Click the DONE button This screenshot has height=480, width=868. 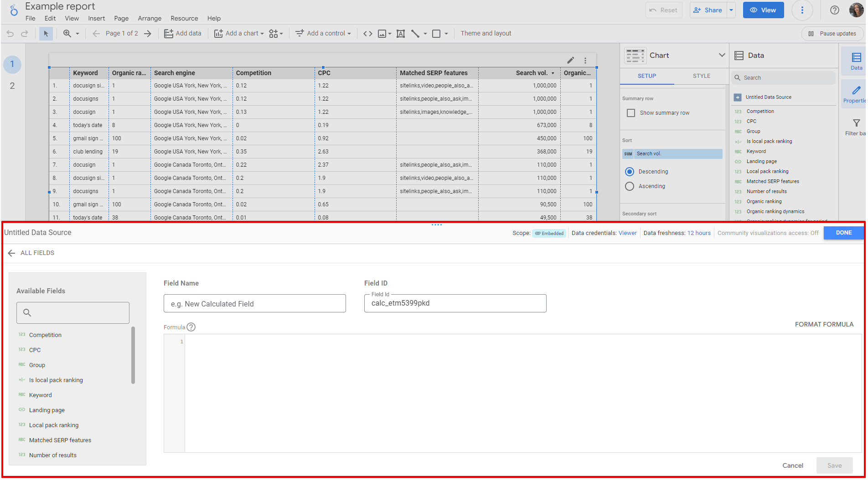click(844, 233)
